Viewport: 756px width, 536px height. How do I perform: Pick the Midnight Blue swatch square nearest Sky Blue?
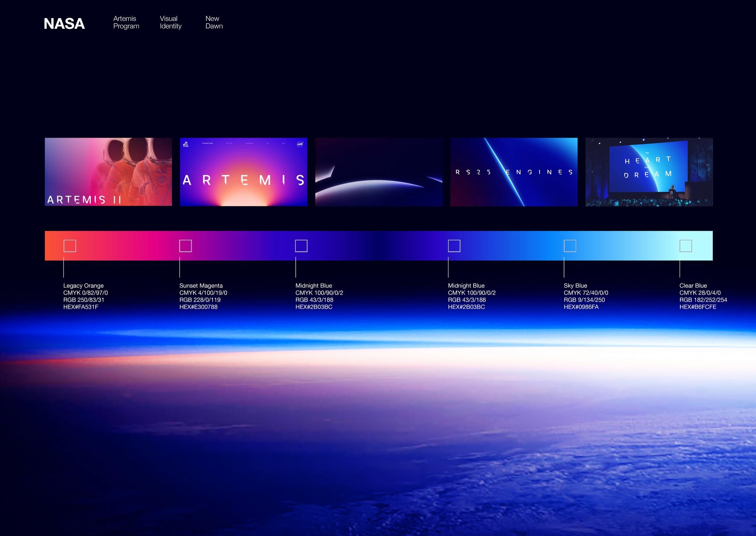coord(454,246)
